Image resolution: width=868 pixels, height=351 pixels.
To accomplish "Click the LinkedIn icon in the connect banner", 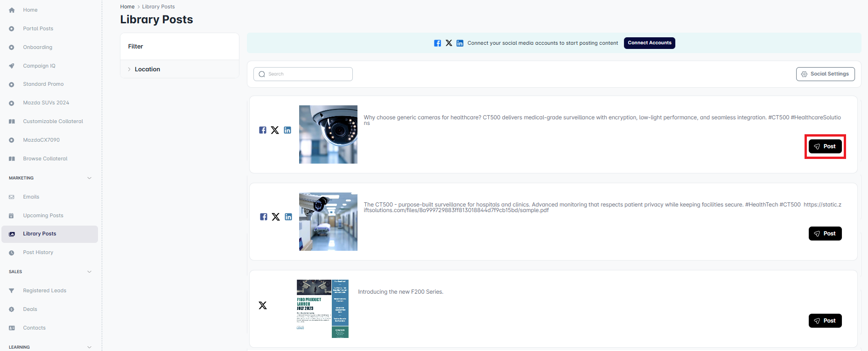I will pos(460,43).
